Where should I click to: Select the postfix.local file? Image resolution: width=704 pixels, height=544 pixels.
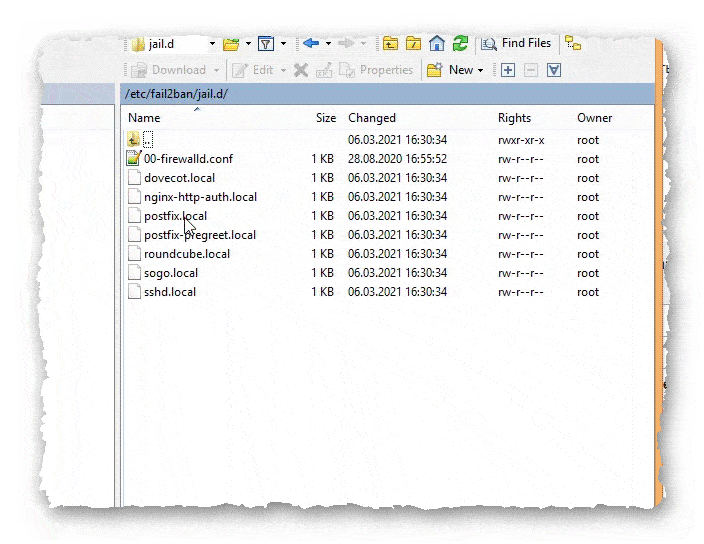click(x=176, y=216)
